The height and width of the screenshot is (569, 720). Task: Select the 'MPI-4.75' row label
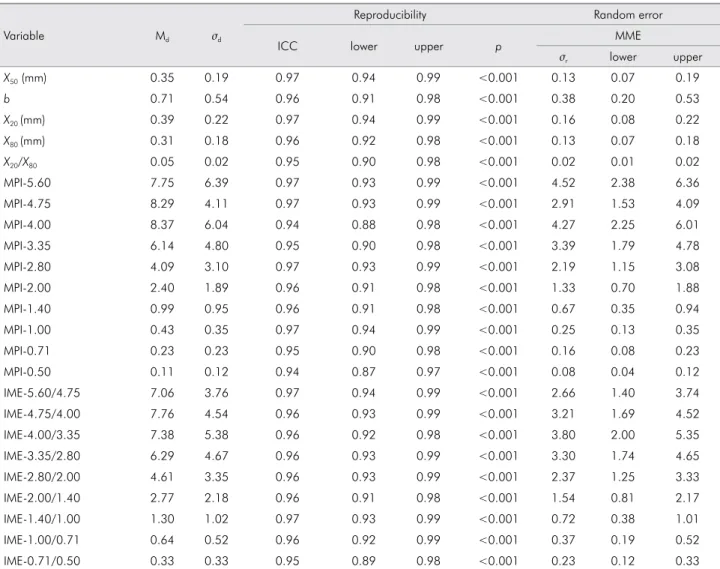pyautogui.click(x=27, y=204)
